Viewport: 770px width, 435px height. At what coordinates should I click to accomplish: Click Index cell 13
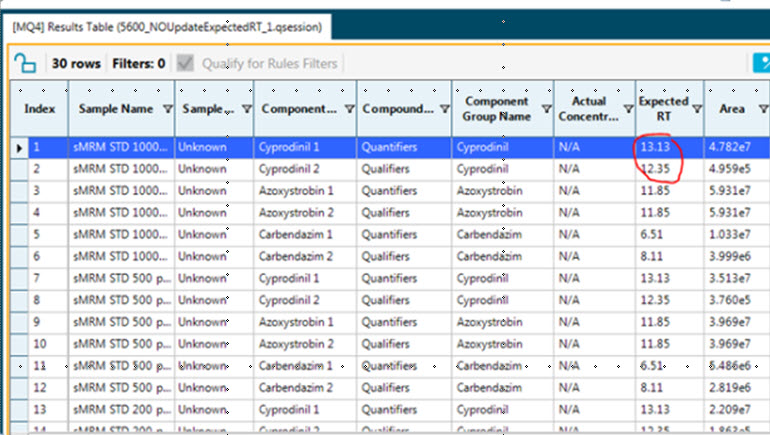tap(48, 409)
